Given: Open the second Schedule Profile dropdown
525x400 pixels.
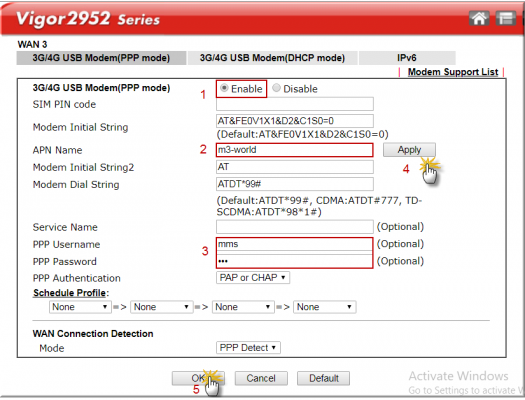Looking at the screenshot, I should (162, 307).
